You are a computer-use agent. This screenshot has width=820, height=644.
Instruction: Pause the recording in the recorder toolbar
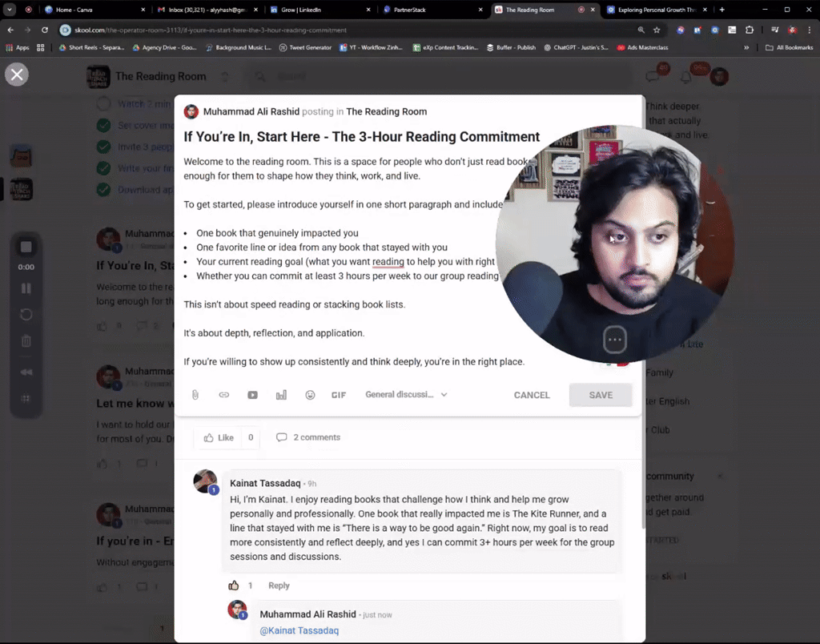point(26,288)
